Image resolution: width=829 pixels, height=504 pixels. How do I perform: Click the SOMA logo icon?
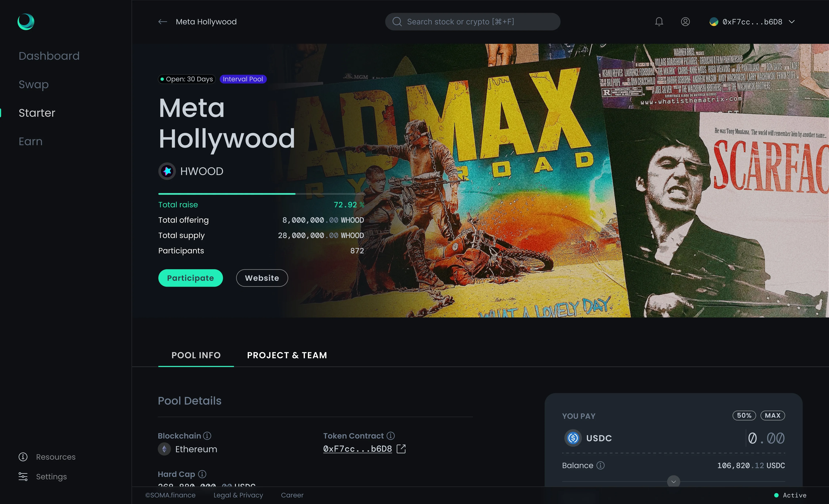(x=26, y=22)
